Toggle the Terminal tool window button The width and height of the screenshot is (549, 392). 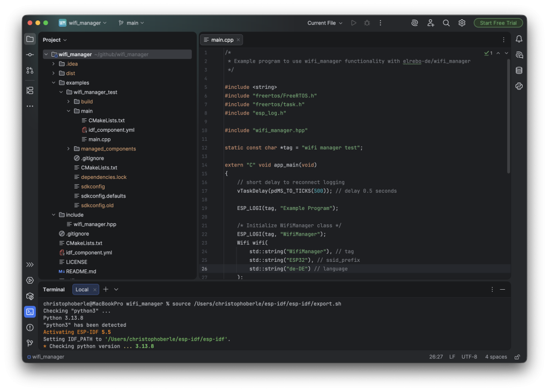coord(30,312)
